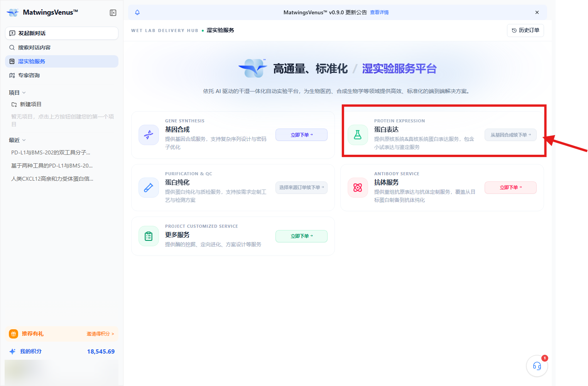Click the 更多服务 clipboard icon
The width and height of the screenshot is (588, 386).
149,236
